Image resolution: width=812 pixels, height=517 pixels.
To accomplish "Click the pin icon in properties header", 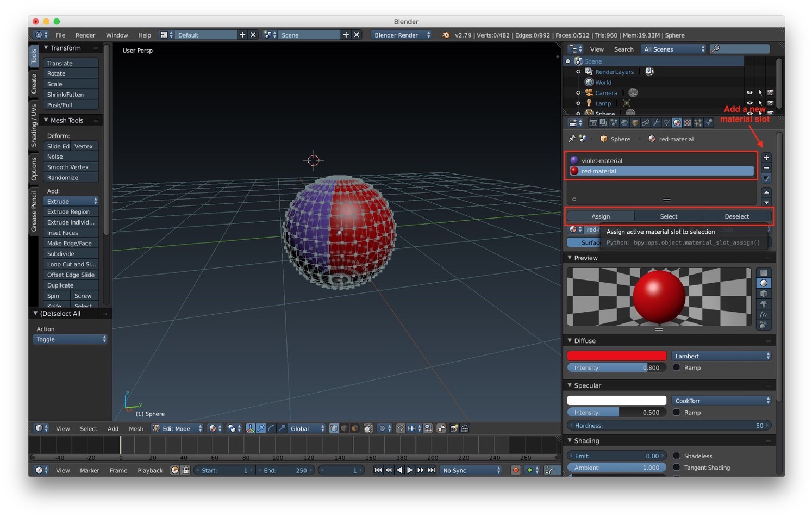I will (572, 139).
